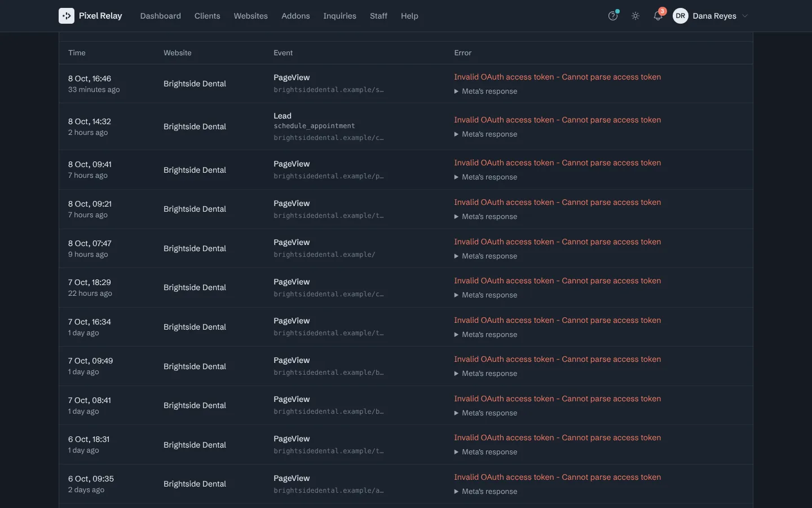
Task: Click the Pixel Relay logo icon
Action: click(67, 16)
